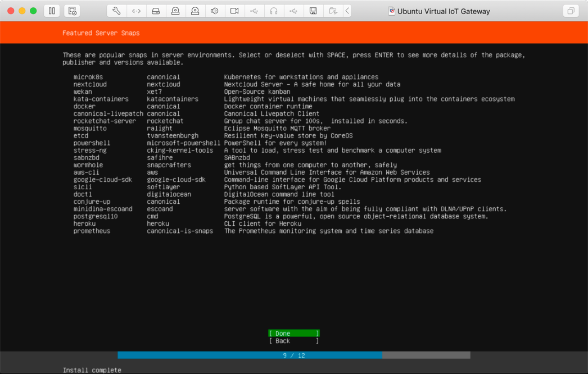Image resolution: width=588 pixels, height=374 pixels.
Task: Click the CD/DVD drive icon beside sound
Action: [x=195, y=11]
